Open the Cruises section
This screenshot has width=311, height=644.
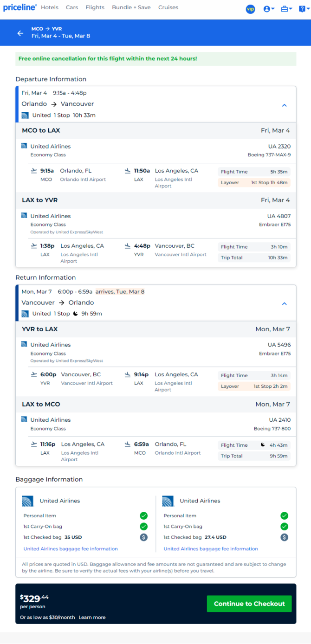[x=168, y=7]
